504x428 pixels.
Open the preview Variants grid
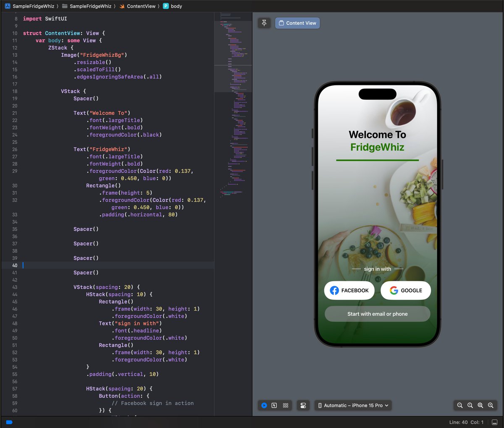click(286, 405)
